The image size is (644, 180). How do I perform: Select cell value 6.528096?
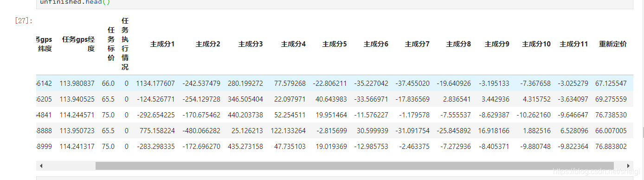(x=574, y=131)
